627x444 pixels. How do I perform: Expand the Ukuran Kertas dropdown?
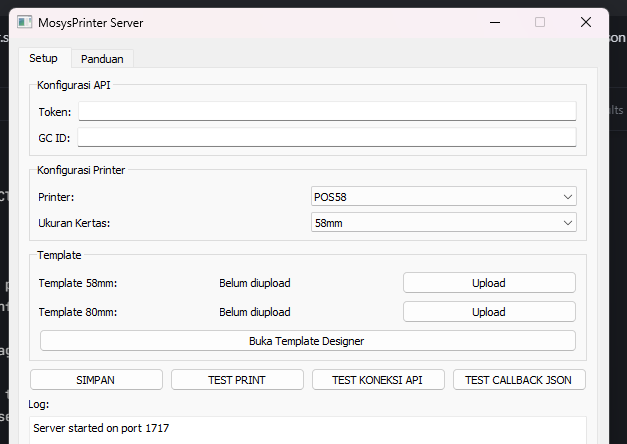[443, 222]
